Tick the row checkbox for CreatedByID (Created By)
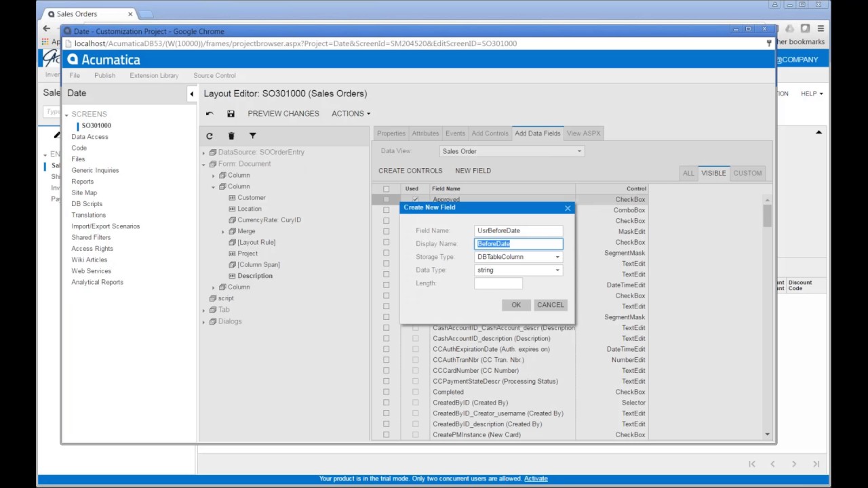Image resolution: width=868 pixels, height=488 pixels. [386, 403]
